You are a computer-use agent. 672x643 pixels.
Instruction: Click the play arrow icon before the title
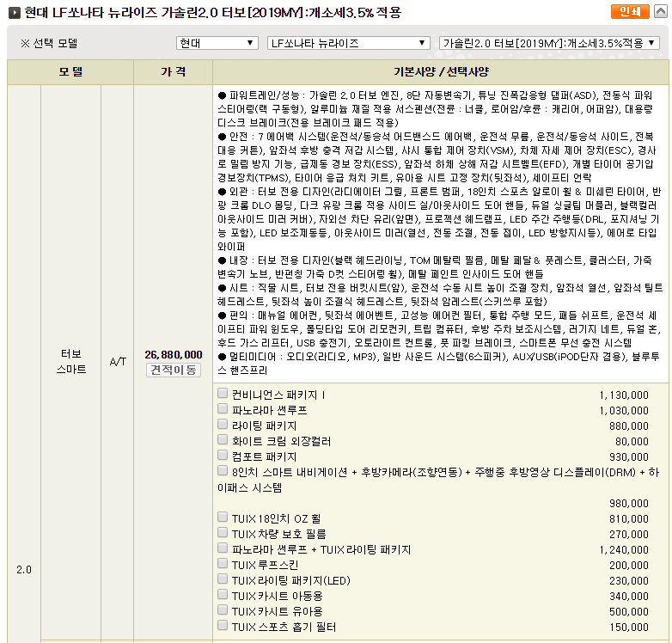(x=14, y=13)
